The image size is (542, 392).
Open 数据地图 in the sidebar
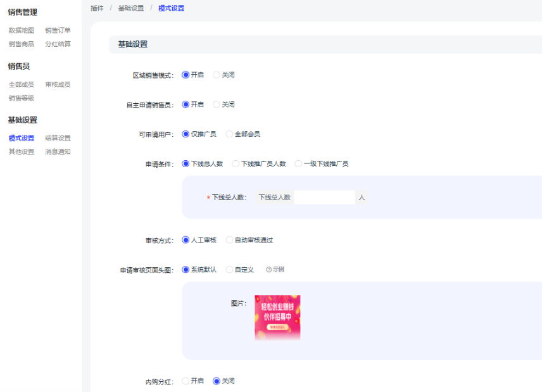point(22,30)
